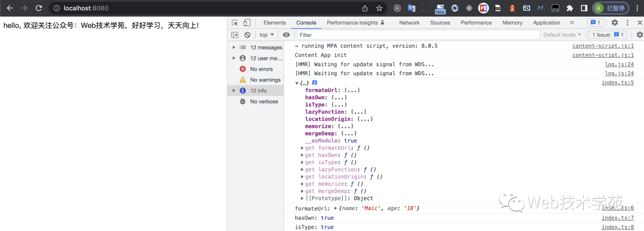Toggle the console sidebar visibility
The image size is (644, 231).
(235, 35)
